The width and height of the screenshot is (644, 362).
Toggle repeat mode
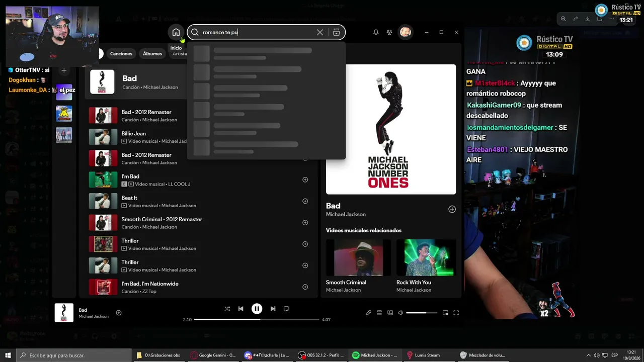point(286,309)
